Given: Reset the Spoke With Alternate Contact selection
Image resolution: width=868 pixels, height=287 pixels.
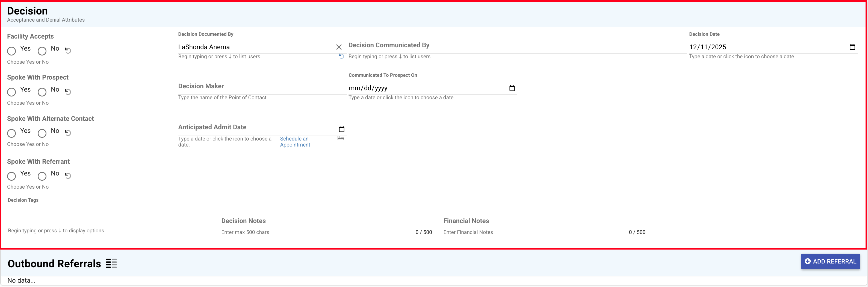Looking at the screenshot, I should 68,133.
